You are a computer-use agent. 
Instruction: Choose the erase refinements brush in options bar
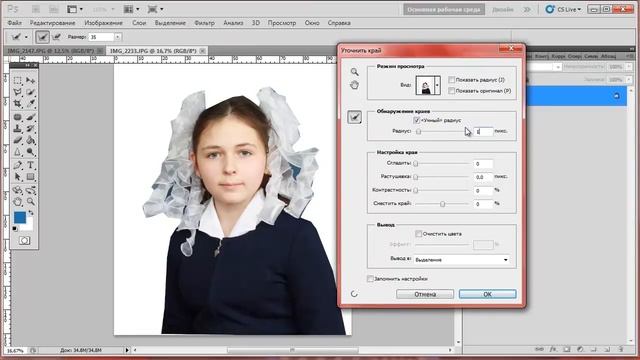click(56, 37)
